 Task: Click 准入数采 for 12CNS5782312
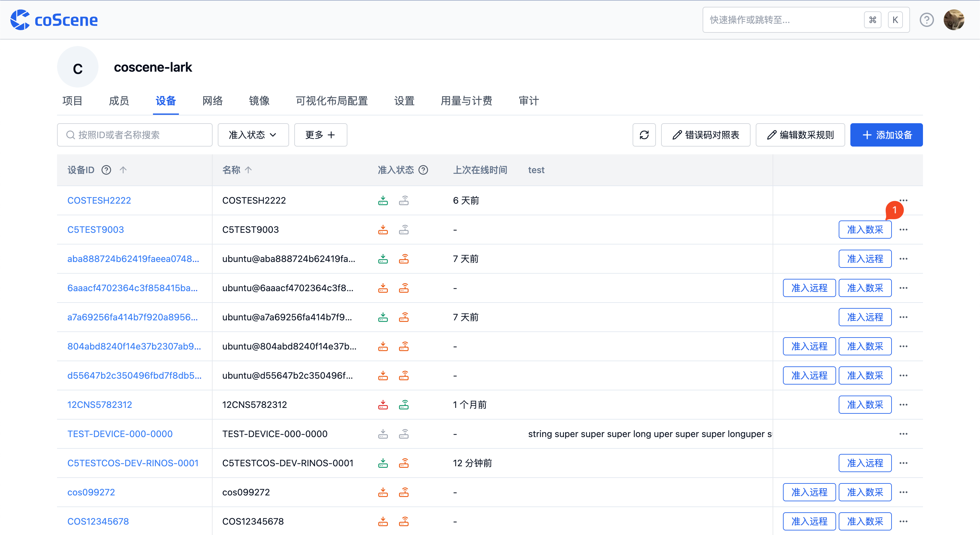point(865,404)
